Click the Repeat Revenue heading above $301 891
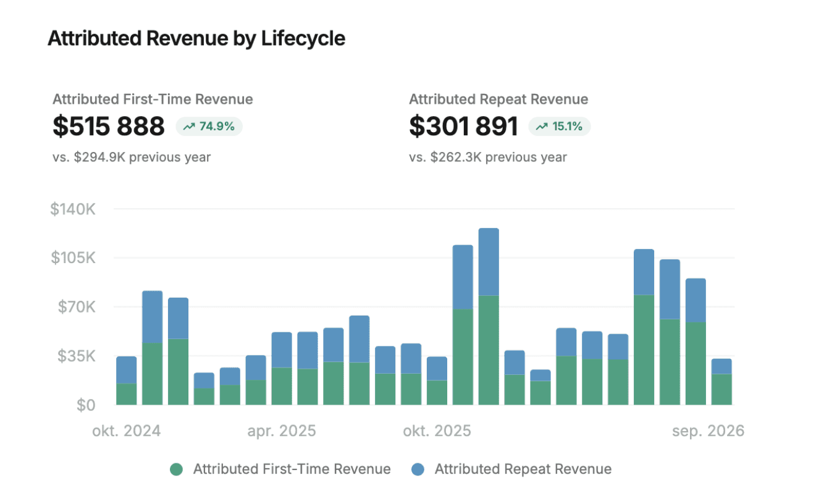Image resolution: width=824 pixels, height=504 pixels. pyautogui.click(x=498, y=99)
